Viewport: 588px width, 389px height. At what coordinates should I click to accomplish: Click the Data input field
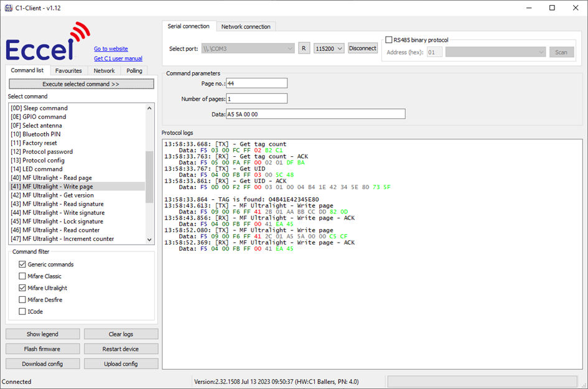pos(315,114)
